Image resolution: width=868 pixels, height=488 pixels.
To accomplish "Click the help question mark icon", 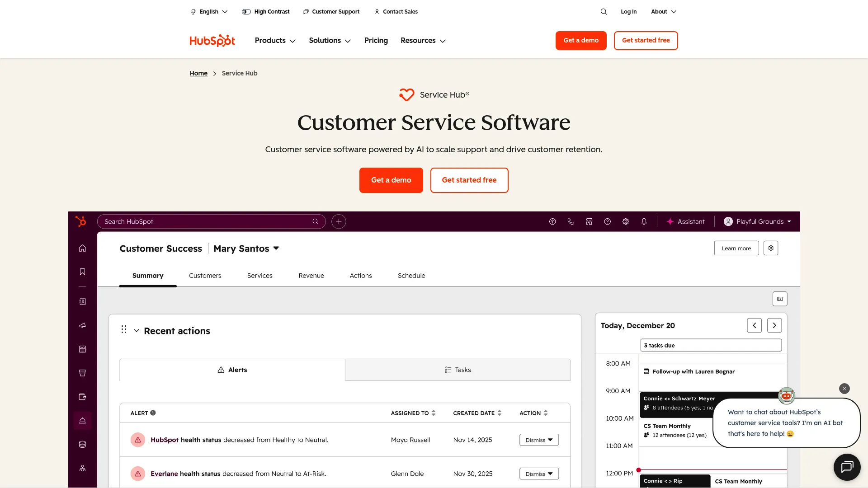I will 607,221.
